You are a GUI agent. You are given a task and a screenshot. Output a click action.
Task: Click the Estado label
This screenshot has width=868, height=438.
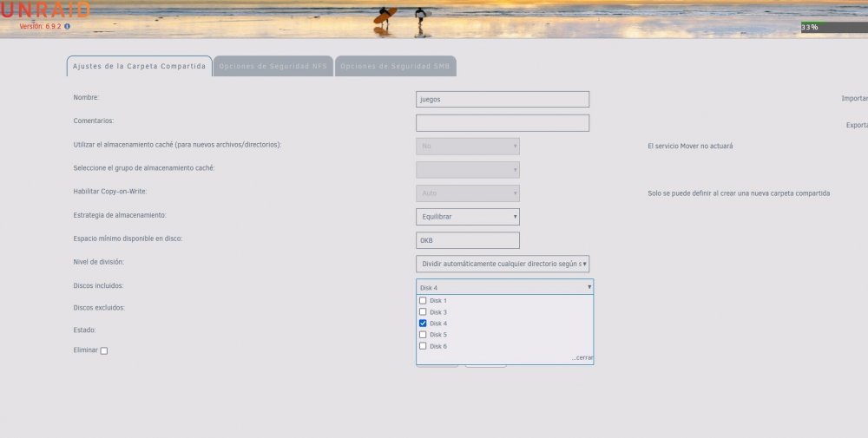85,330
